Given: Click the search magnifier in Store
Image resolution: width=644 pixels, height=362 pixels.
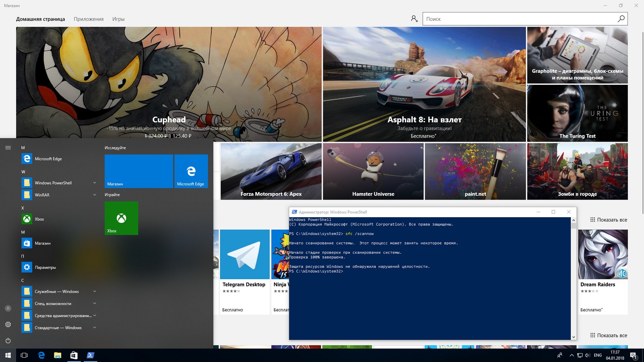Looking at the screenshot, I should [x=621, y=19].
